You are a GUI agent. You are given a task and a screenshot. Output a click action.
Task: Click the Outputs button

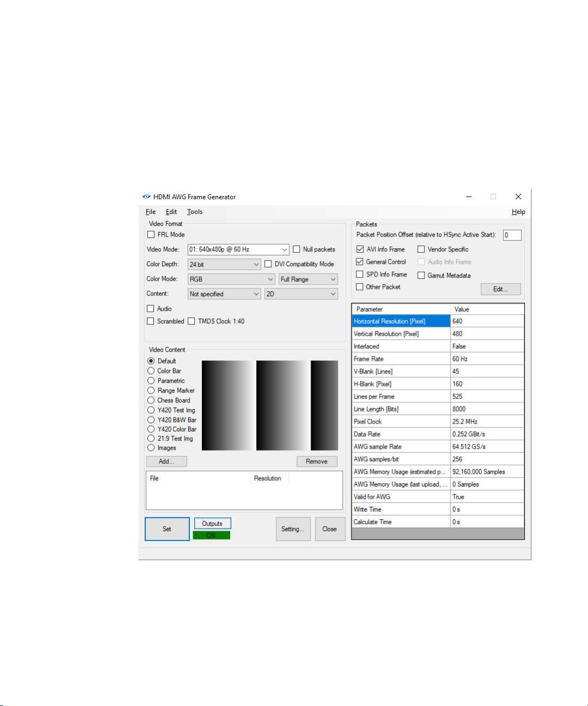pyautogui.click(x=212, y=524)
